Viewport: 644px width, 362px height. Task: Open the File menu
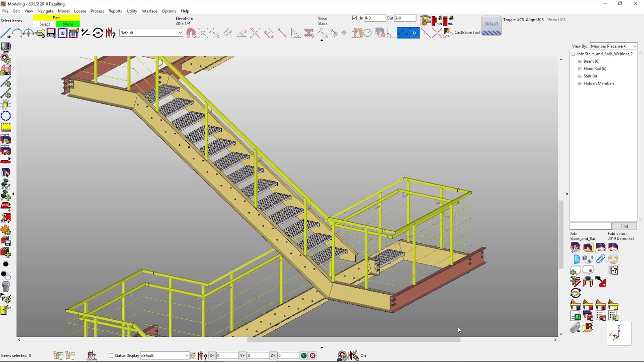pos(5,11)
